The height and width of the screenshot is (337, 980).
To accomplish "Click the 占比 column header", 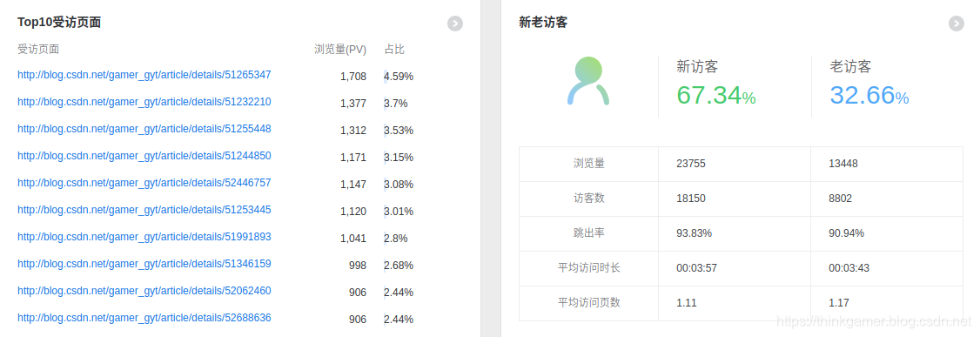I will pos(394,50).
